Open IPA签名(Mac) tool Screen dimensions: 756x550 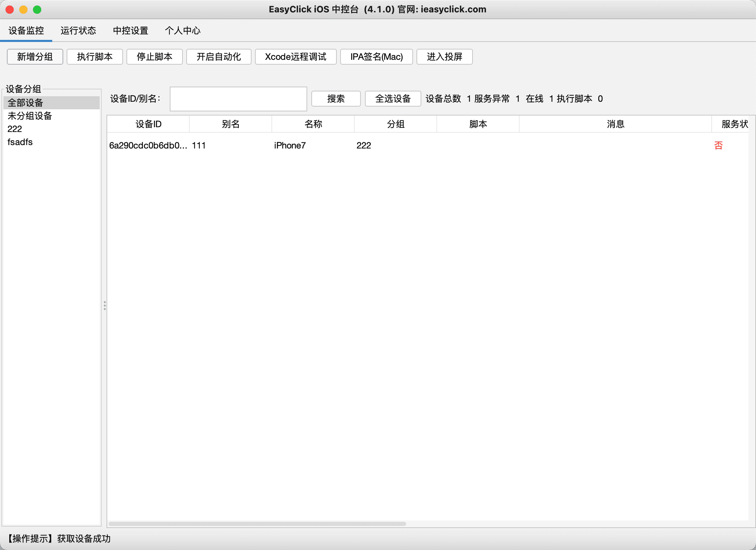[376, 57]
